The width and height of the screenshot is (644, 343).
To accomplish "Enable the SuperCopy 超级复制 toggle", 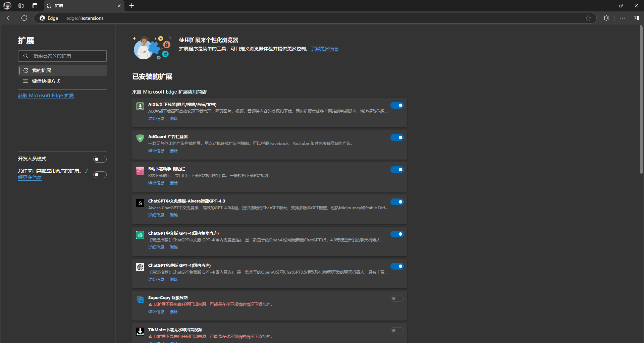I will (x=397, y=298).
